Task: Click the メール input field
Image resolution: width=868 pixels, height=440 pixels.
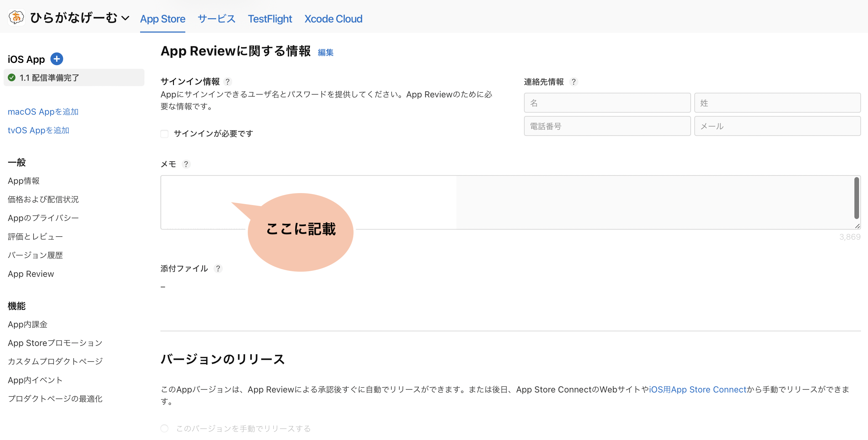Action: click(x=777, y=126)
